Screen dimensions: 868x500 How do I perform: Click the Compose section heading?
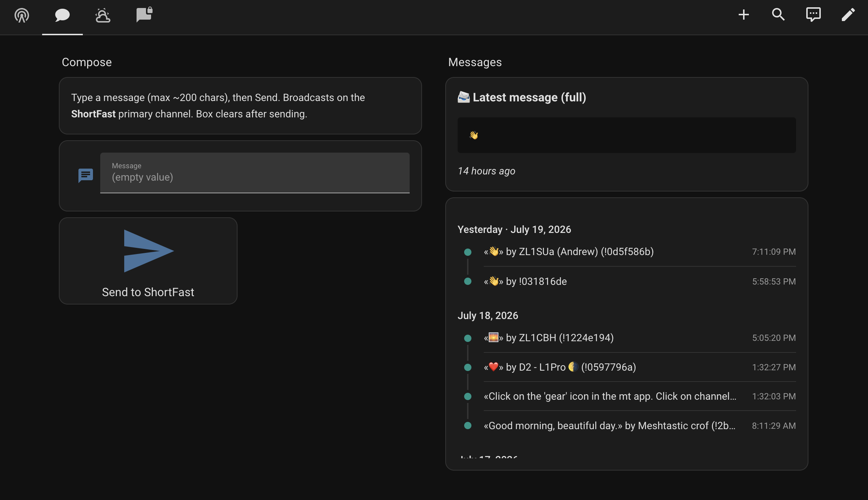point(87,62)
